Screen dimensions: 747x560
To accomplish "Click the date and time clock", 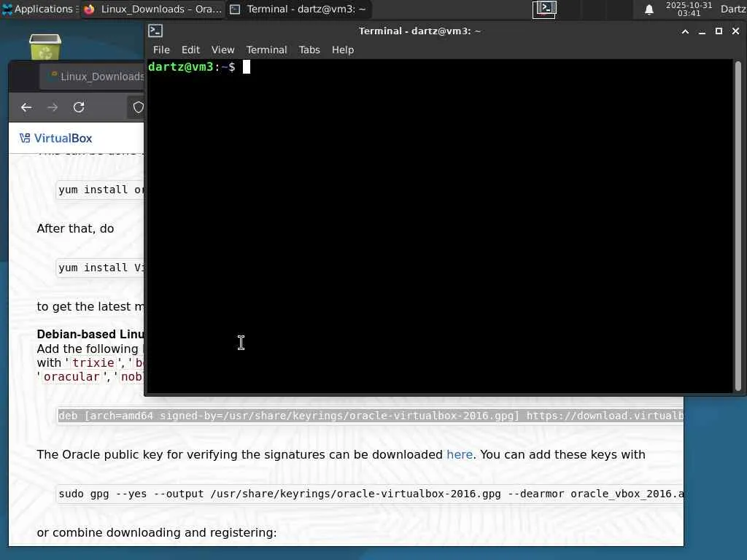I will pos(689,9).
